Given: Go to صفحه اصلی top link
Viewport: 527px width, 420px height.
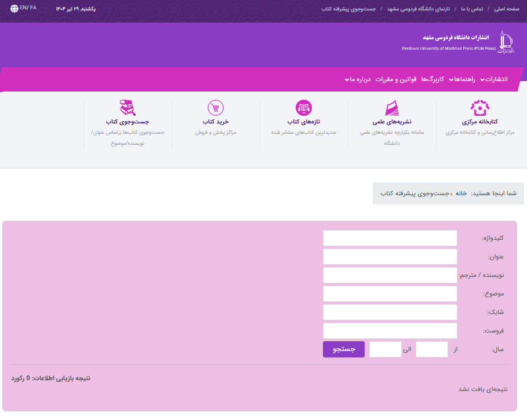Looking at the screenshot, I should (x=507, y=9).
